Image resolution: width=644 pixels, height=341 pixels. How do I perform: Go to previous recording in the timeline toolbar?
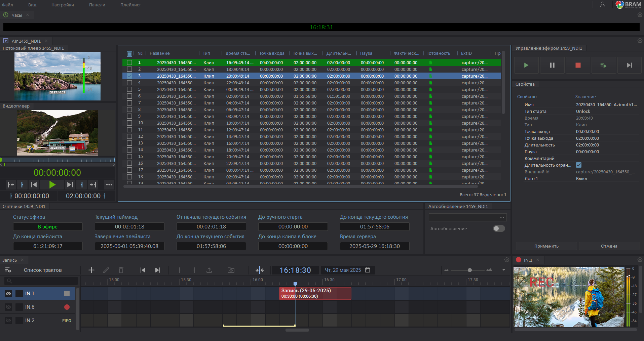(x=143, y=270)
